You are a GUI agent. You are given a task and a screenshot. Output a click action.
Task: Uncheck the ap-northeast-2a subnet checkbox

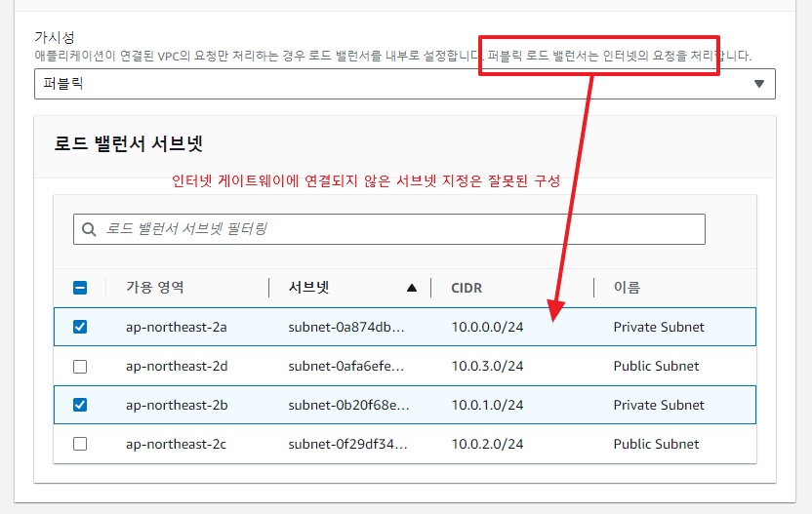point(80,327)
